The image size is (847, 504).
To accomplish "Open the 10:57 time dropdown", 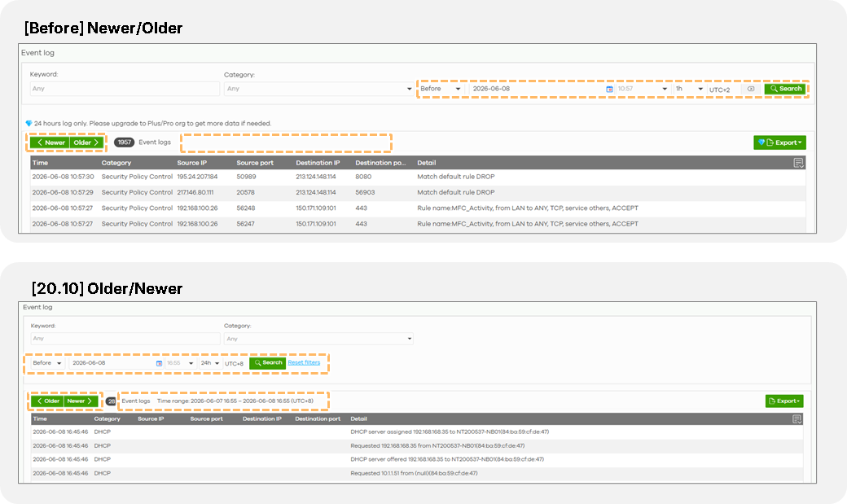I will pyautogui.click(x=642, y=89).
